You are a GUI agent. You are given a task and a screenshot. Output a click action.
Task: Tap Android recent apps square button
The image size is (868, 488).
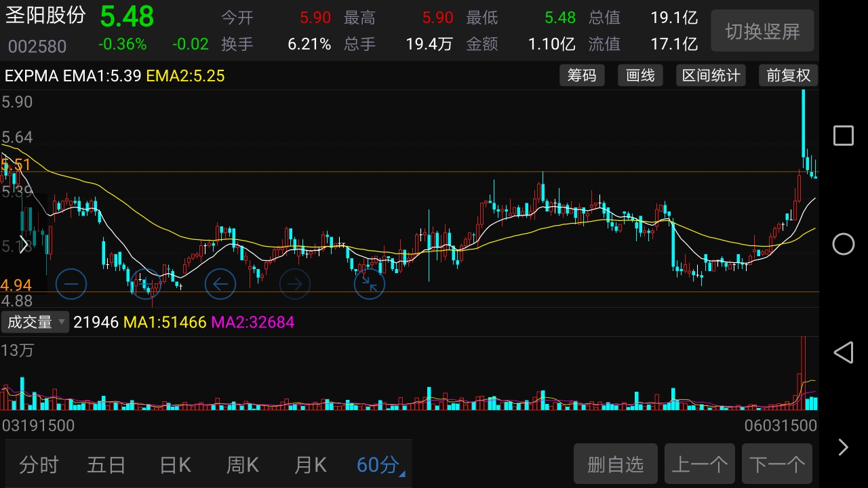tap(843, 136)
